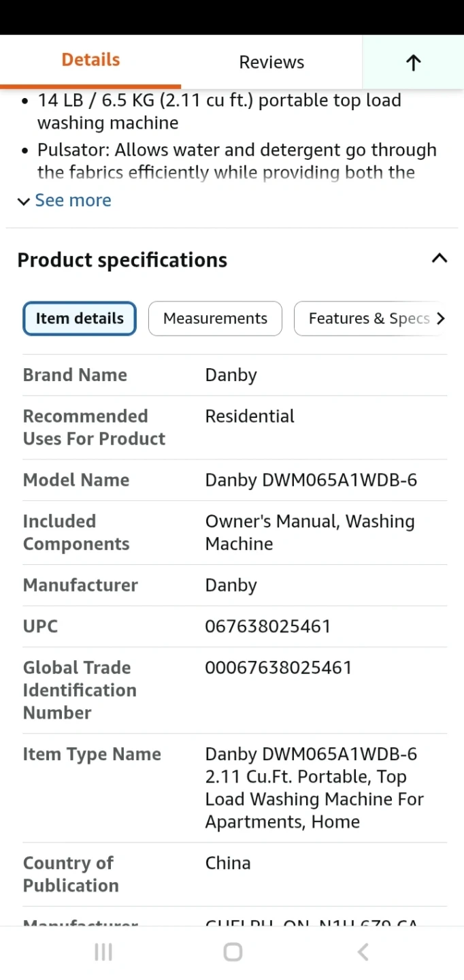The image size is (464, 980).
Task: Tap the Android home button icon
Action: (x=233, y=952)
